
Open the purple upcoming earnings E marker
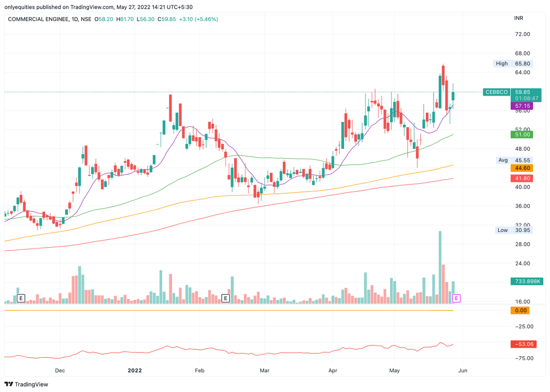456,298
